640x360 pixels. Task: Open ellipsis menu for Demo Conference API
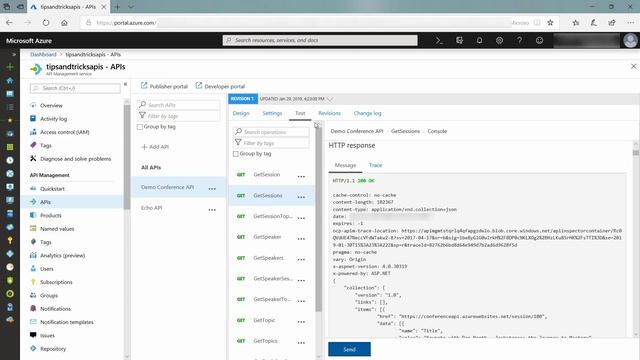[x=212, y=189]
